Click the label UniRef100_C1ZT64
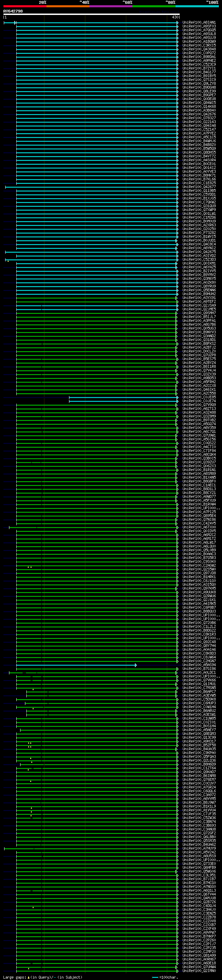222x980 pixels. 199,768
